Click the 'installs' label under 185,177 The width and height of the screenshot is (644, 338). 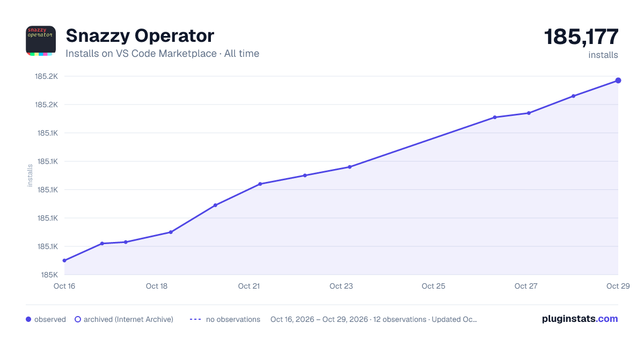603,55
